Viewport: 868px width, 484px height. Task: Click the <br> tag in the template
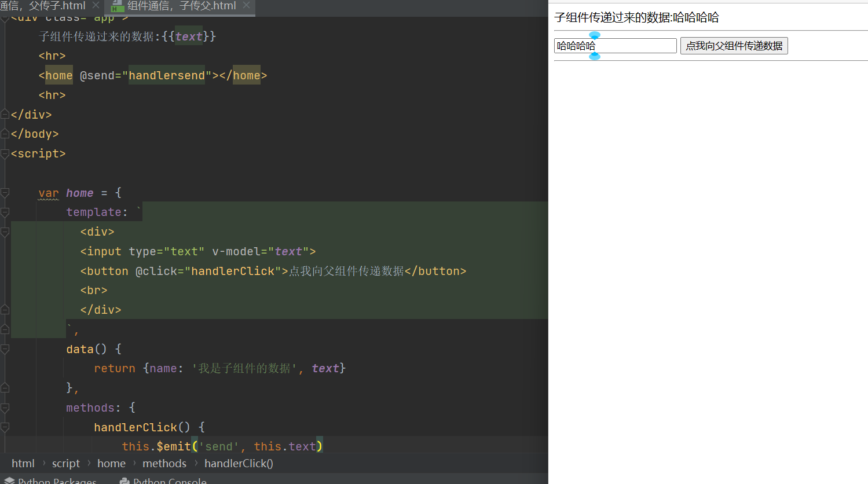[x=94, y=290]
